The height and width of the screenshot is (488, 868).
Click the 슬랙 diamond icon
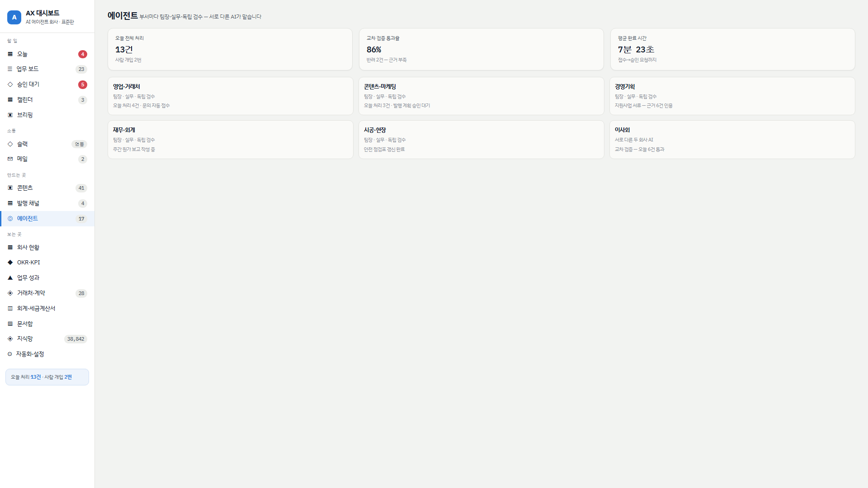(10, 144)
